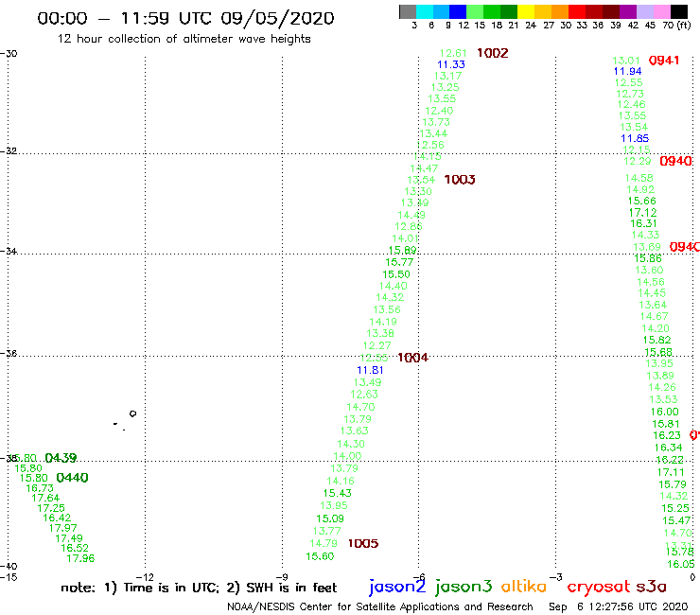Click the gray swatch in the legend

pyautogui.click(x=408, y=12)
